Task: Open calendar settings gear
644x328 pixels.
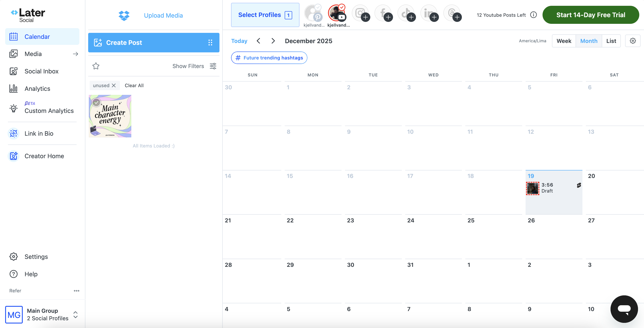Action: (632, 41)
